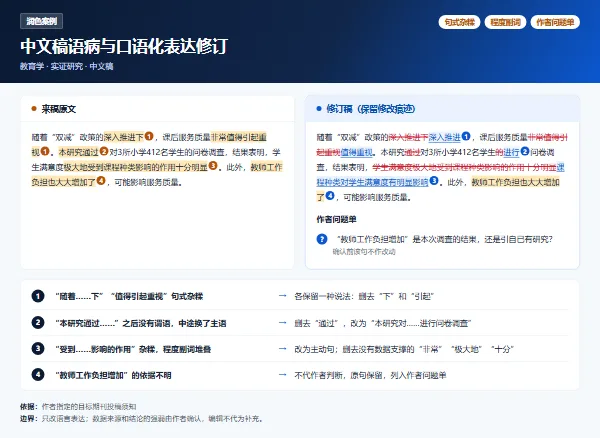Click the highlighted phrase 深入推进下 in original text
The image size is (600, 438).
point(124,137)
